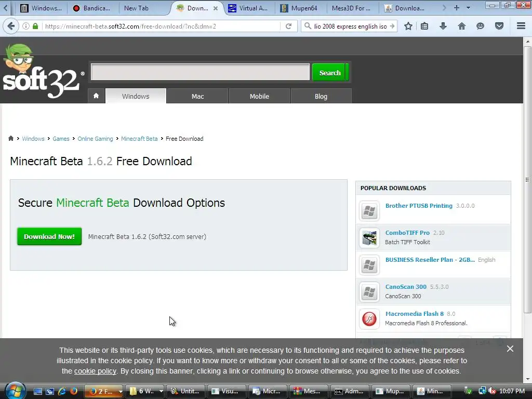This screenshot has width=532, height=399.
Task: Bookmark this page with the star icon
Action: pyautogui.click(x=408, y=26)
